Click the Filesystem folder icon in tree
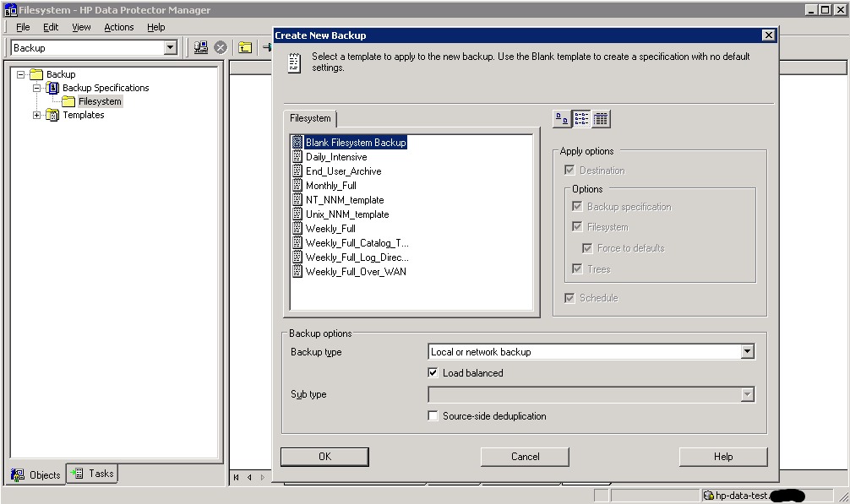The height and width of the screenshot is (504, 850). tap(68, 101)
